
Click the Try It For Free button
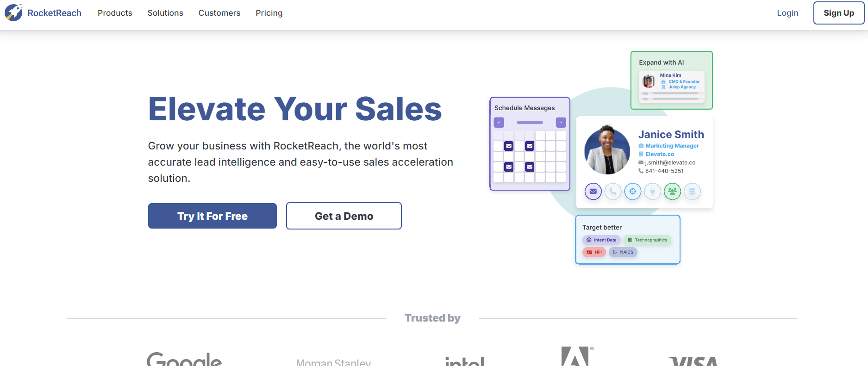212,216
